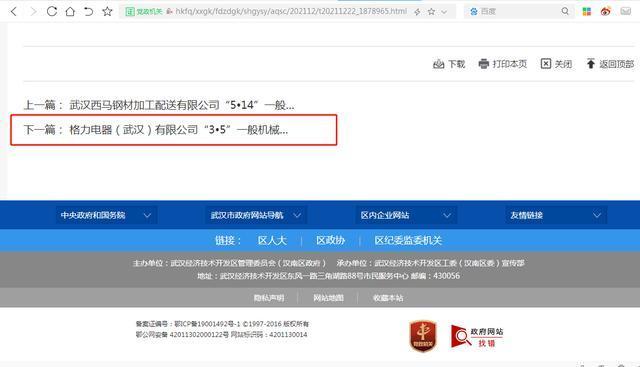Open the mail envelope icon in toolbar
Image resolution: width=640 pixels, height=367 pixels.
626,11
